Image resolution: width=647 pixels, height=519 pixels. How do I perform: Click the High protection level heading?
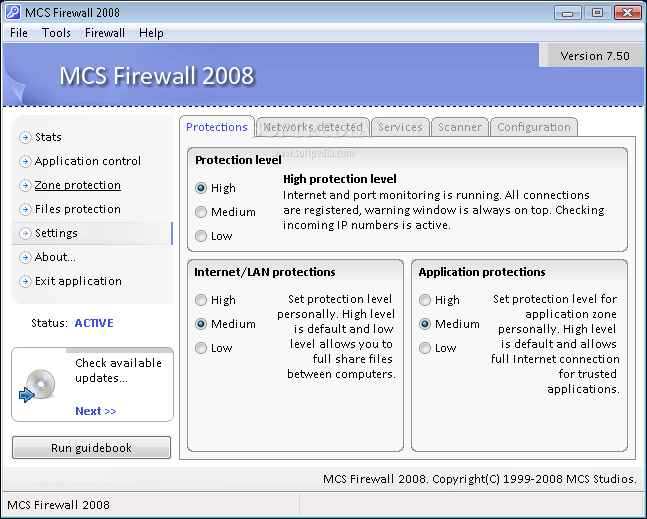(x=340, y=179)
